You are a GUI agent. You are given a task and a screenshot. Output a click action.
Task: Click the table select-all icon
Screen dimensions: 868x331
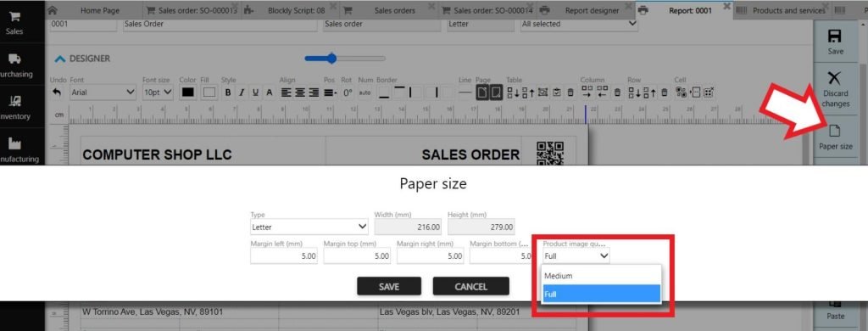click(543, 93)
